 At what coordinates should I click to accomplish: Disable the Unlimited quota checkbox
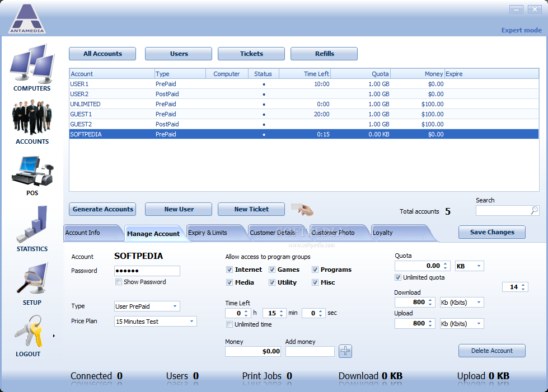pos(398,277)
